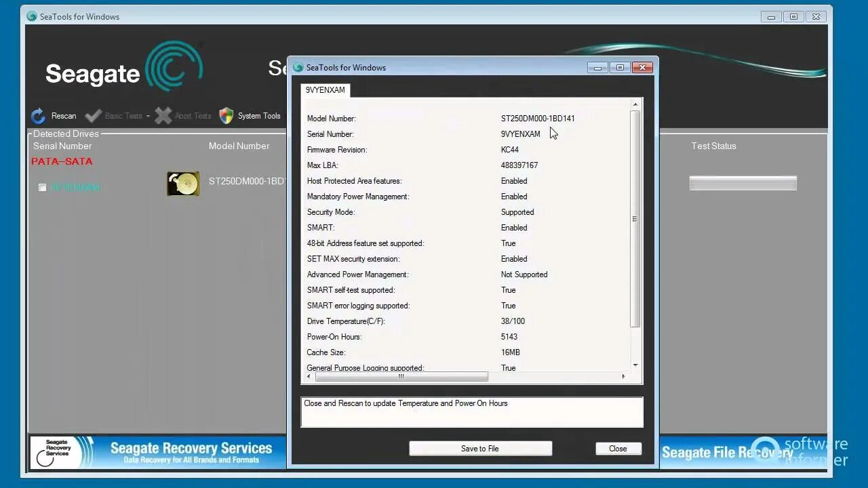Click the Cache Size value 16MB

click(x=511, y=352)
